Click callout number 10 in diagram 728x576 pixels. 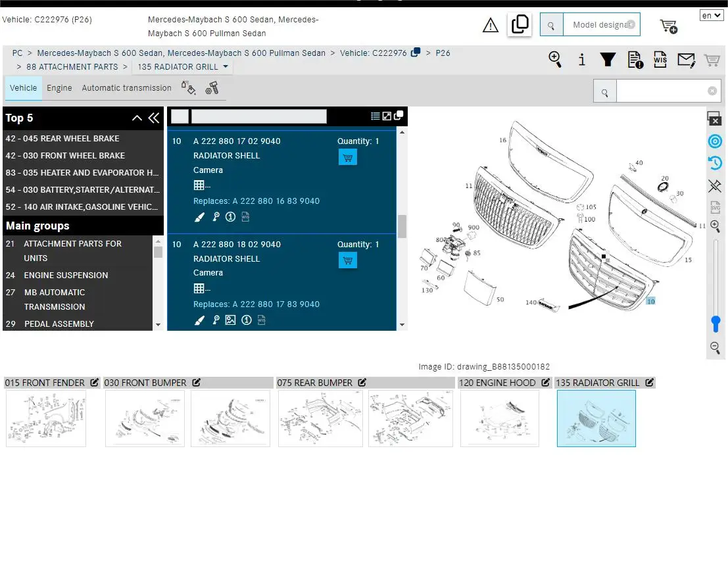tap(651, 301)
